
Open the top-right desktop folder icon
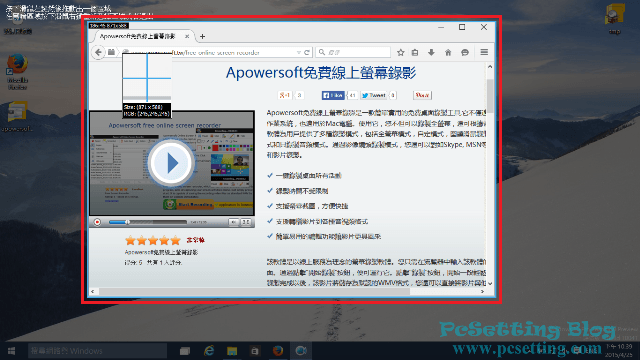coord(614,19)
